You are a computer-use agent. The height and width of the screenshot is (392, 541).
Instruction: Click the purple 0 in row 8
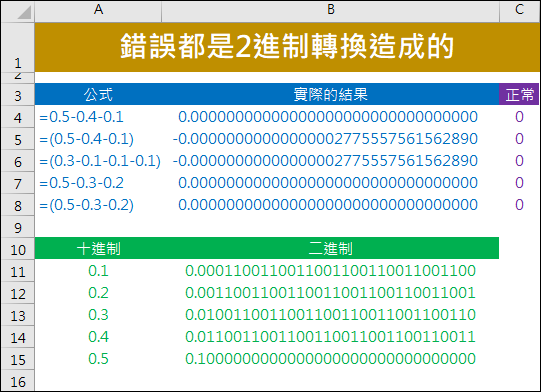(x=519, y=205)
